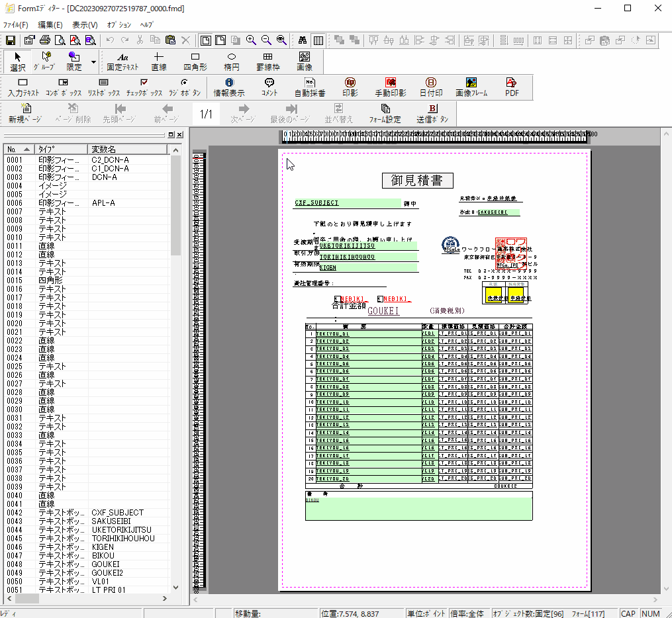Select list row 0015 四角形
This screenshot has width=672, height=618.
pos(87,280)
